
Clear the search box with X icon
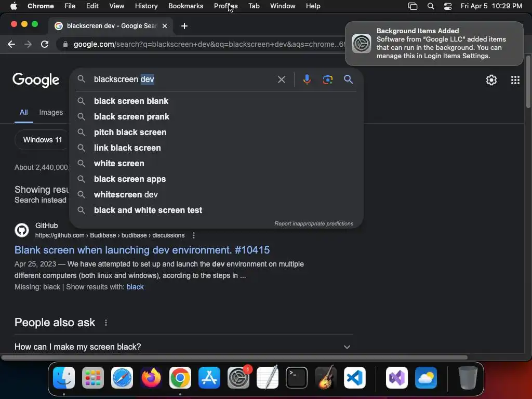click(x=281, y=79)
